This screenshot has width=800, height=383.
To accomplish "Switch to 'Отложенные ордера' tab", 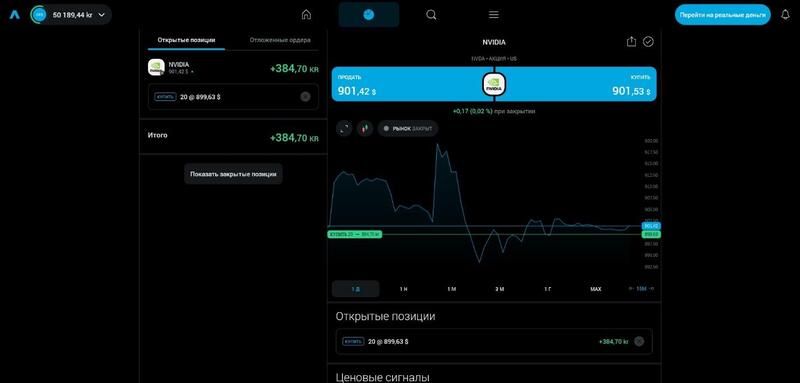I will click(280, 40).
